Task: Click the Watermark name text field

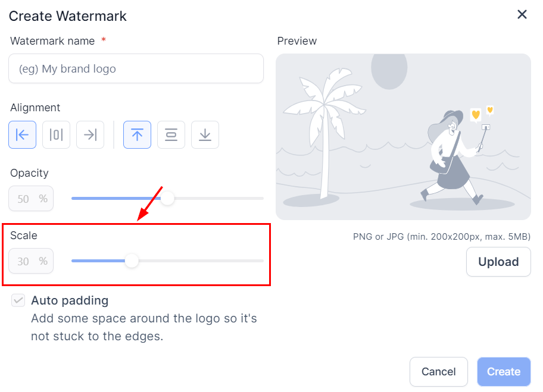Action: [136, 69]
